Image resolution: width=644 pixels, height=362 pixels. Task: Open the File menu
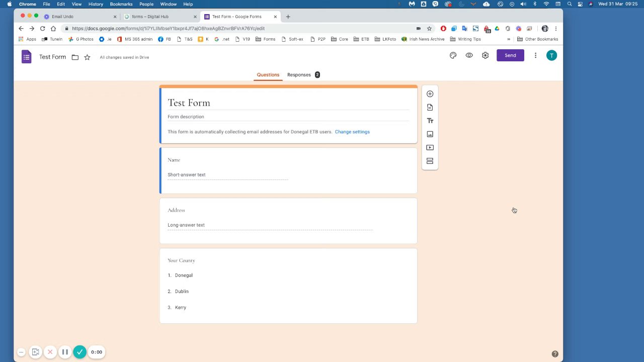pos(46,4)
